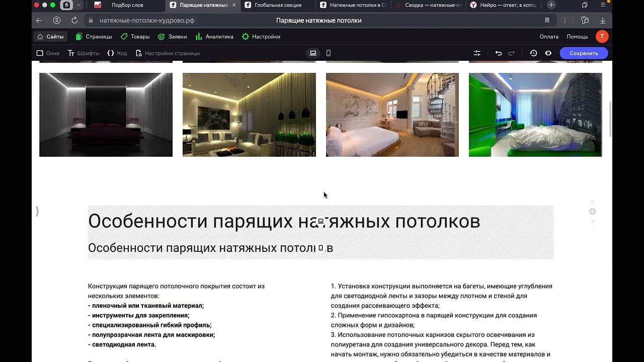Switch to desktop view mode
The height and width of the screenshot is (362, 644).
coord(313,53)
